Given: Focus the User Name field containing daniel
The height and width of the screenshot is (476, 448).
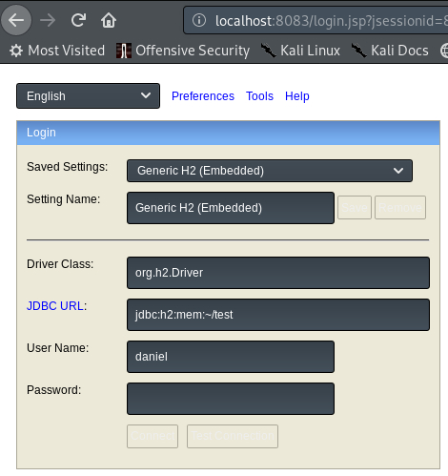Looking at the screenshot, I should pyautogui.click(x=231, y=357).
